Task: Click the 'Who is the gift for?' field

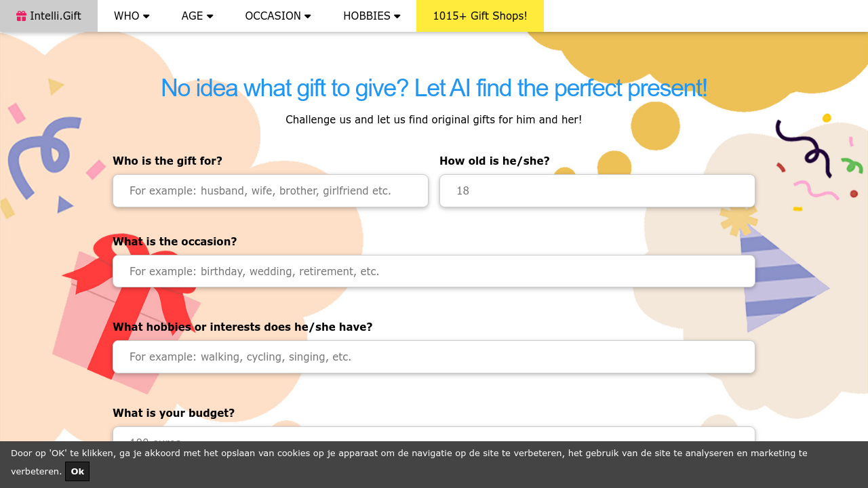Action: pyautogui.click(x=270, y=190)
